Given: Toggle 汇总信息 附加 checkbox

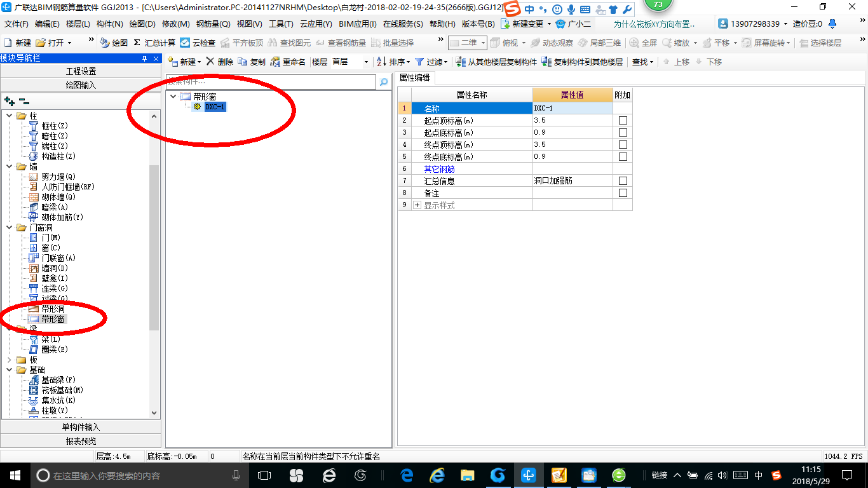Looking at the screenshot, I should point(623,180).
